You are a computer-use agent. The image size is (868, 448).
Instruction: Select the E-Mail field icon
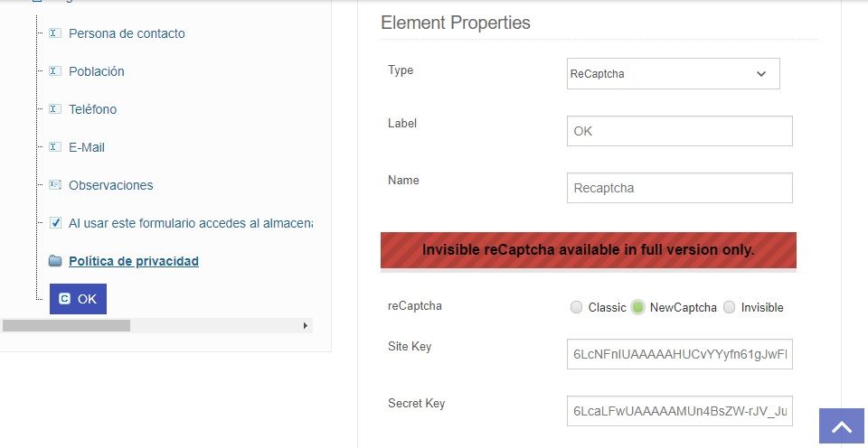(x=55, y=147)
